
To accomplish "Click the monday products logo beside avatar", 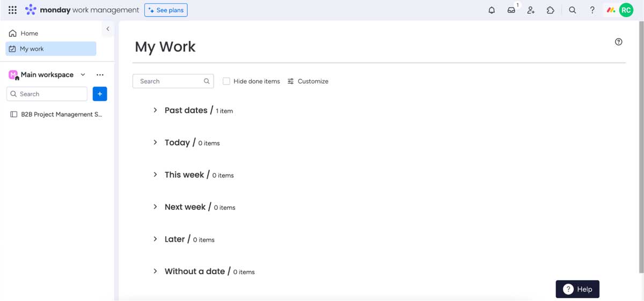I will (611, 10).
